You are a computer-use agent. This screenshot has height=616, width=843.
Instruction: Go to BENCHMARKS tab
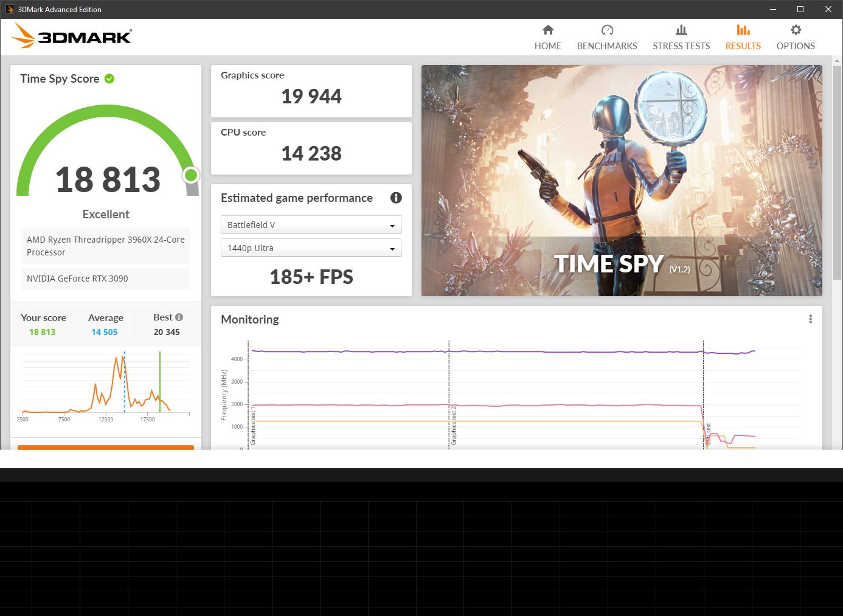point(607,38)
